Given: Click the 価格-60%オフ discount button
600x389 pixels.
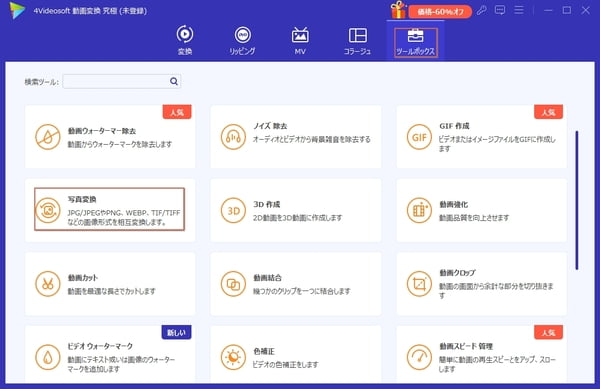Looking at the screenshot, I should 440,12.
